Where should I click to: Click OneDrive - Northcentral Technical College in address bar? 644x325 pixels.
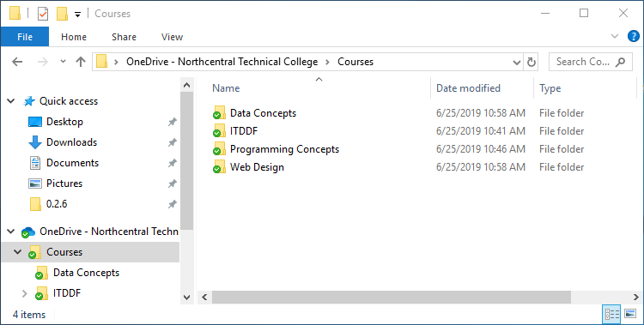[222, 62]
